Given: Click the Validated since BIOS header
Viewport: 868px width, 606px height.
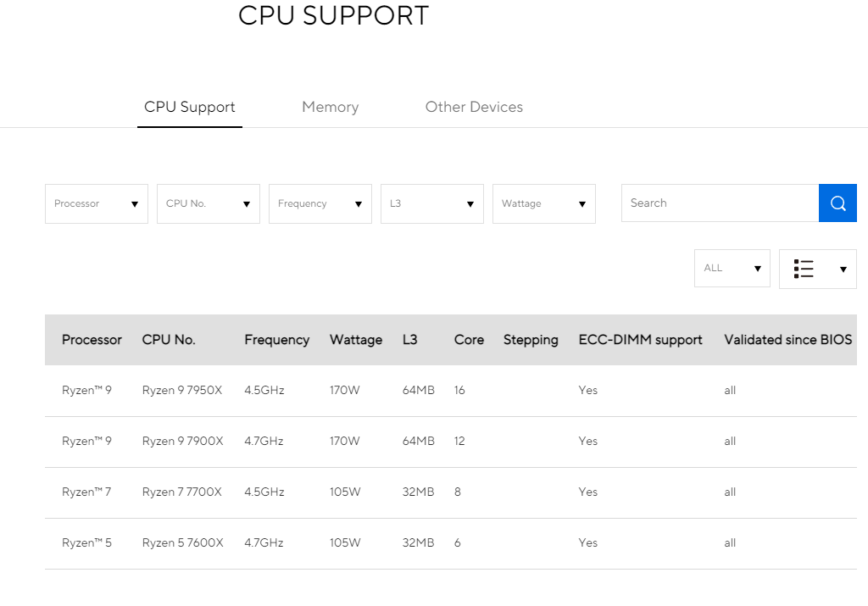Looking at the screenshot, I should (x=787, y=340).
